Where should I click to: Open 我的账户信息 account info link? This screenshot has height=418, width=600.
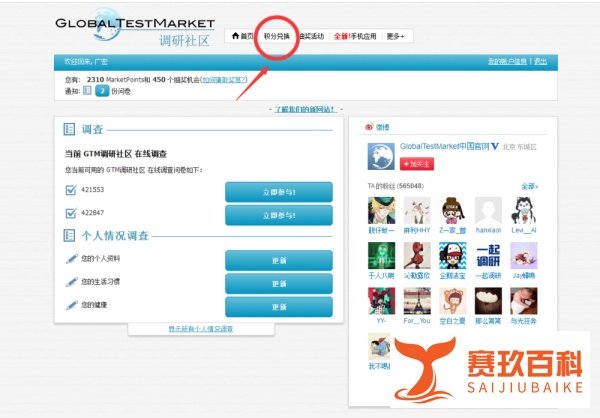point(507,61)
